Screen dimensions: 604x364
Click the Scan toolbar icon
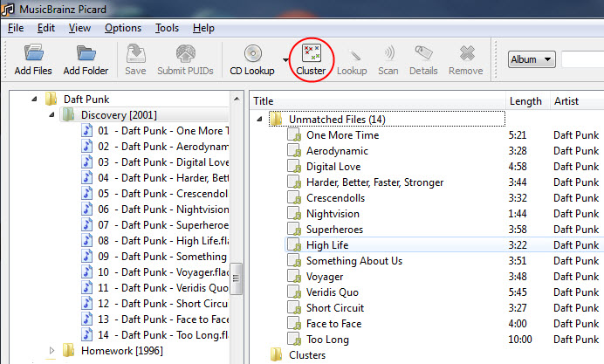(388, 53)
